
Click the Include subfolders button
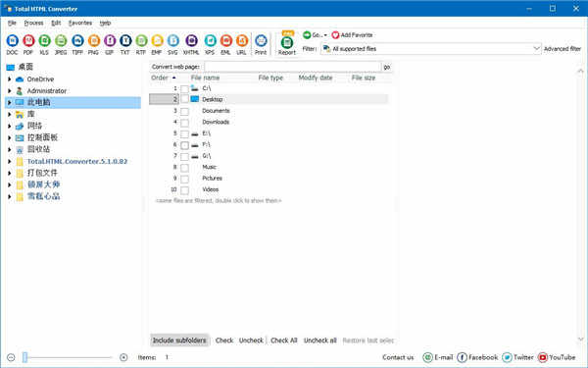pyautogui.click(x=179, y=341)
